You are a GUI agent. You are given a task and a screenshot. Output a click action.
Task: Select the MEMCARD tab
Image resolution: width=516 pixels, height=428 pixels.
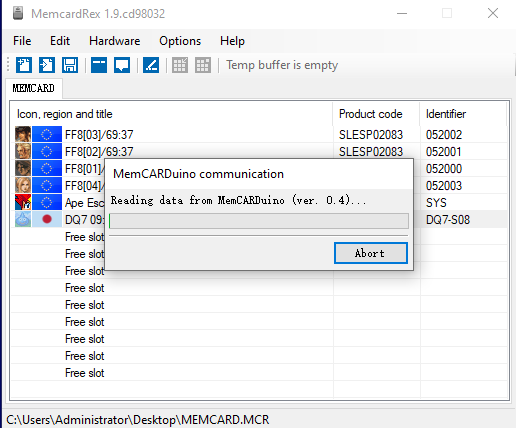[34, 88]
